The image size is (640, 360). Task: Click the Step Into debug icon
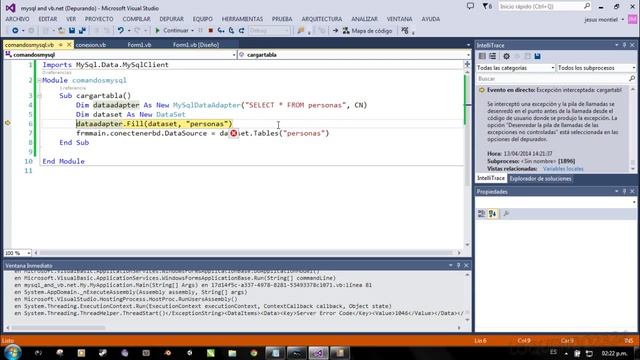[221, 31]
